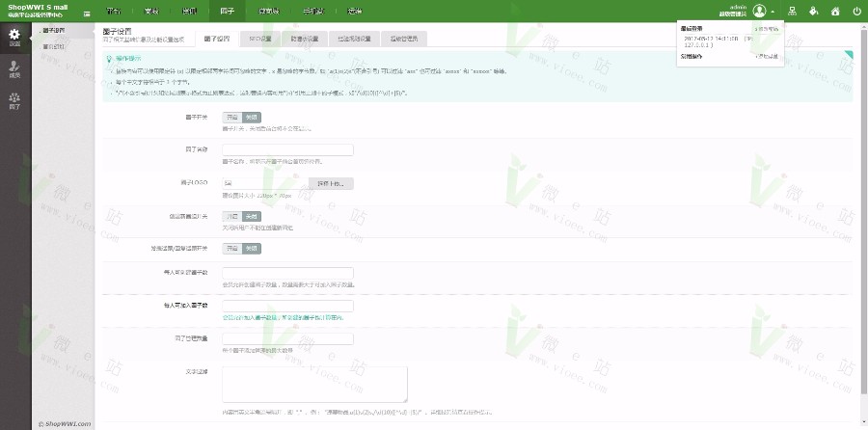Turn on the 创建圈子开关 option

231,216
